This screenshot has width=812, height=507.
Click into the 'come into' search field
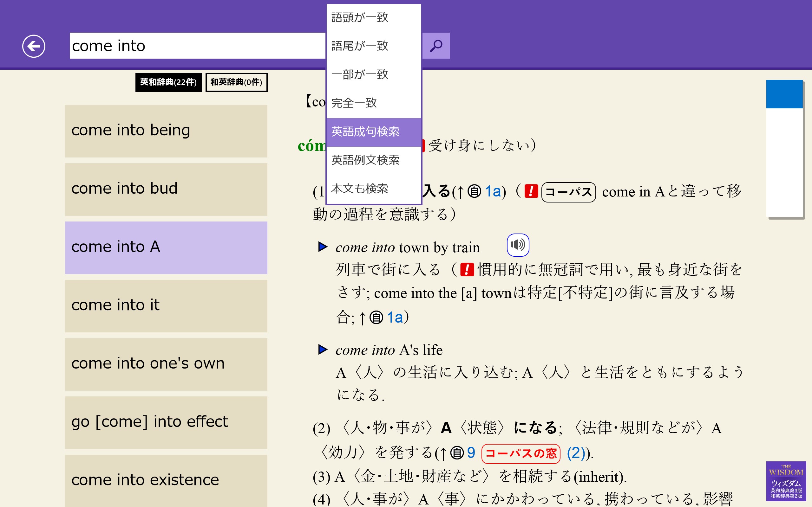[x=197, y=46]
